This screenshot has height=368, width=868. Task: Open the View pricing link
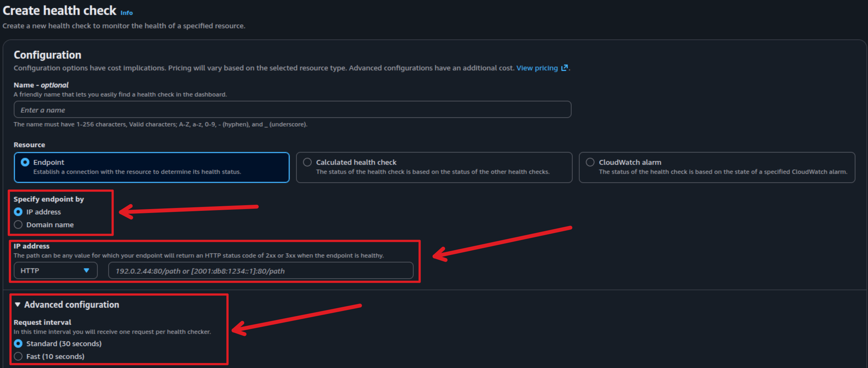[x=536, y=68]
